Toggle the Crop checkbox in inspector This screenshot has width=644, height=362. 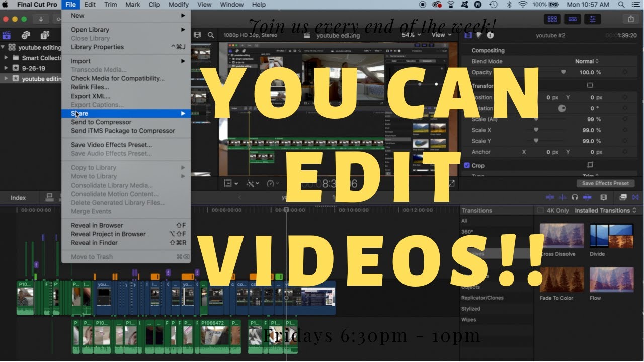(467, 165)
